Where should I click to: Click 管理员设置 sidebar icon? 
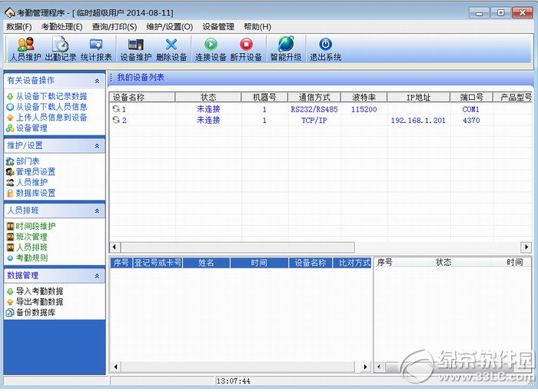(10, 172)
